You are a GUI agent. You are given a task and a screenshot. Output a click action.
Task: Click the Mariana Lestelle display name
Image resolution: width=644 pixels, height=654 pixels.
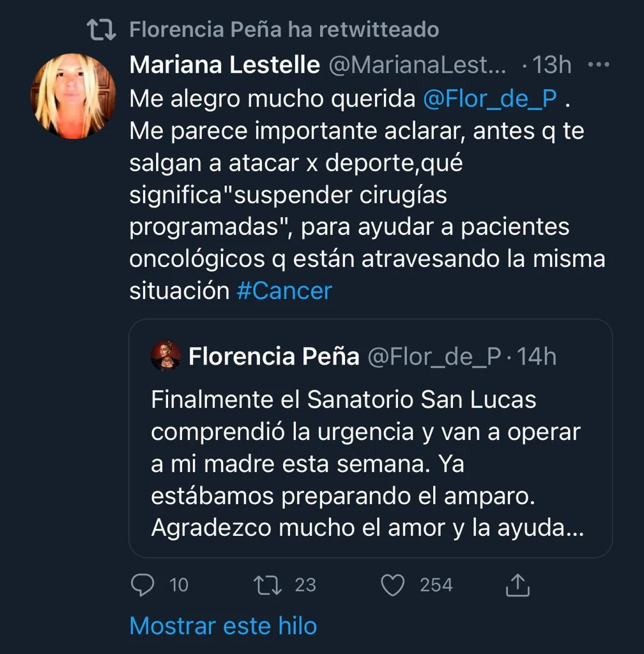point(224,65)
